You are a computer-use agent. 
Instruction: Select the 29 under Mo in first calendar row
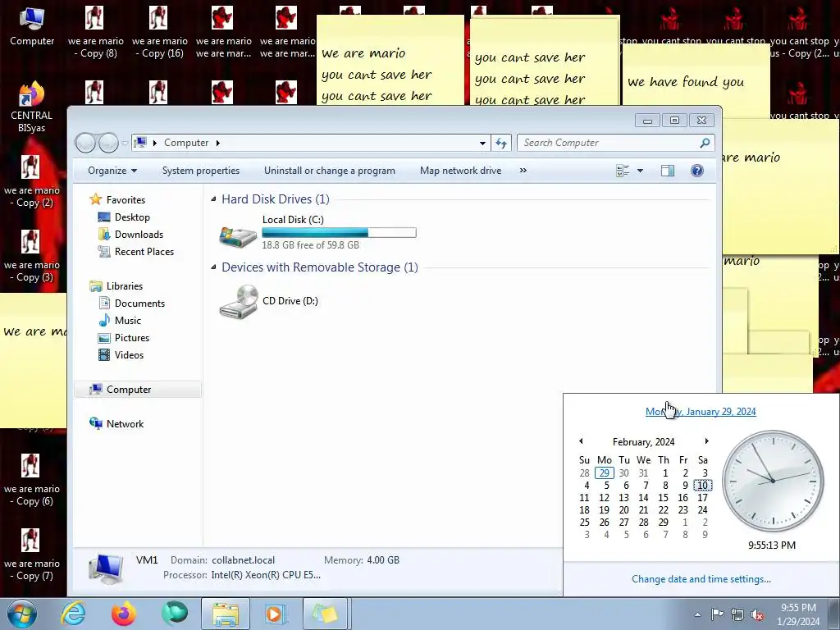pos(604,473)
